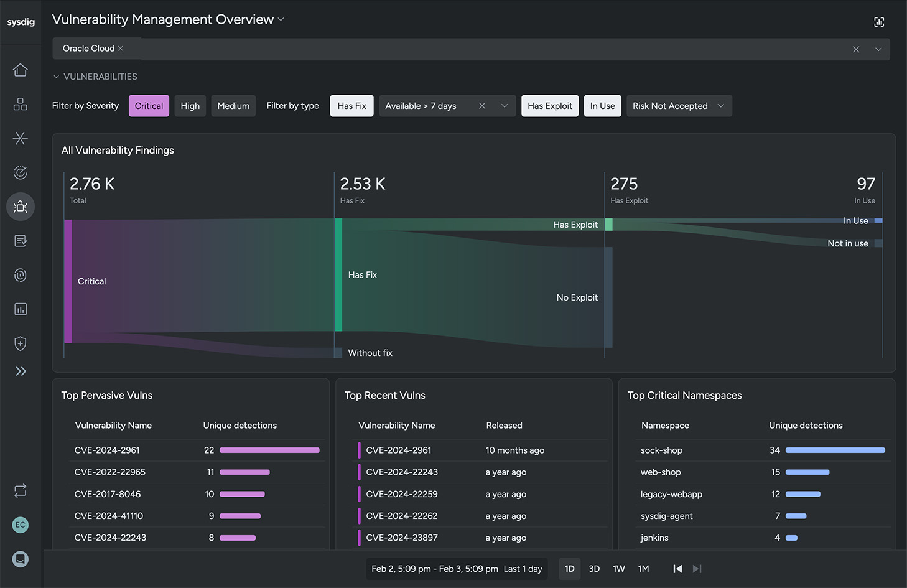The width and height of the screenshot is (907, 588).
Task: Click the Compliance posture icon in sidebar
Action: pos(21,172)
